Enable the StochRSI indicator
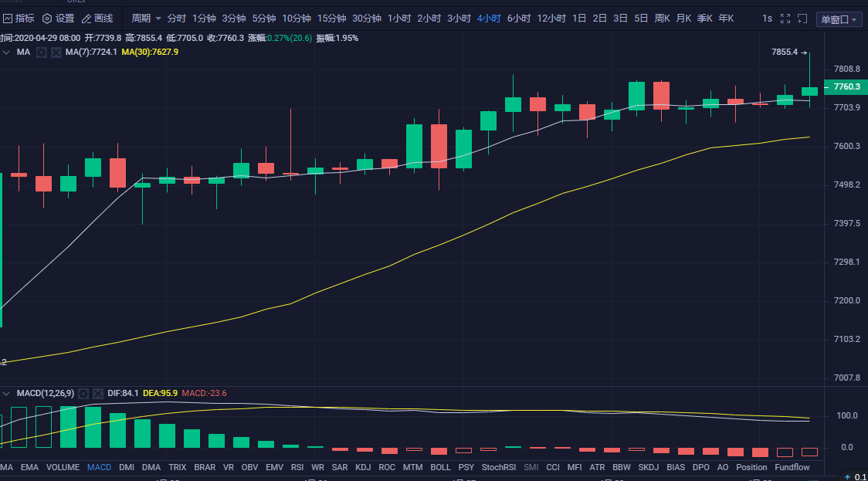 tap(499, 468)
